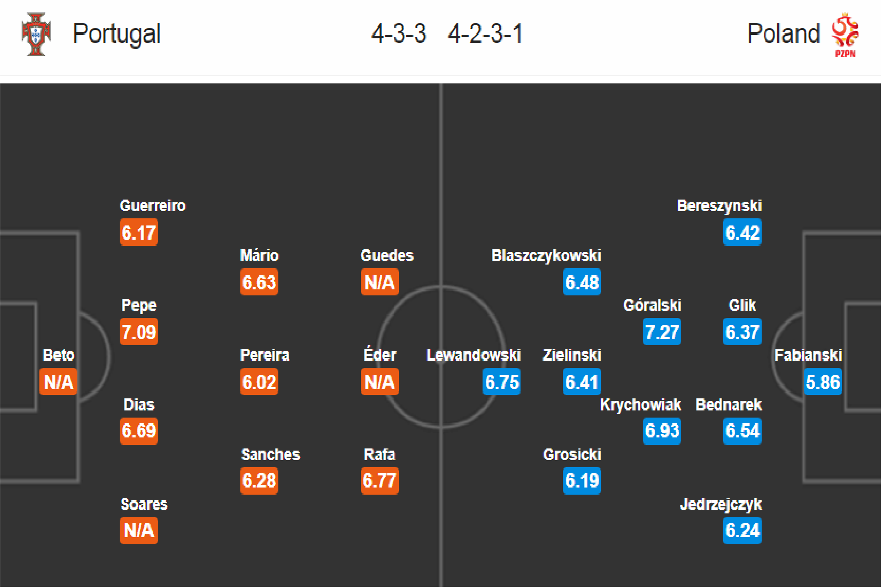Click the Blaszczykowski player name
Viewport: 882px width, 588px height.
546,256
